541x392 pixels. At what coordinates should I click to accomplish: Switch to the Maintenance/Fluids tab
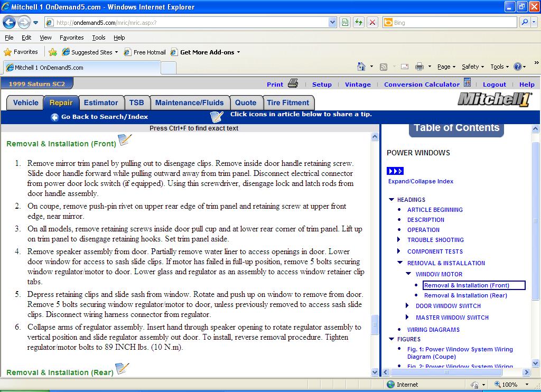pyautogui.click(x=190, y=103)
